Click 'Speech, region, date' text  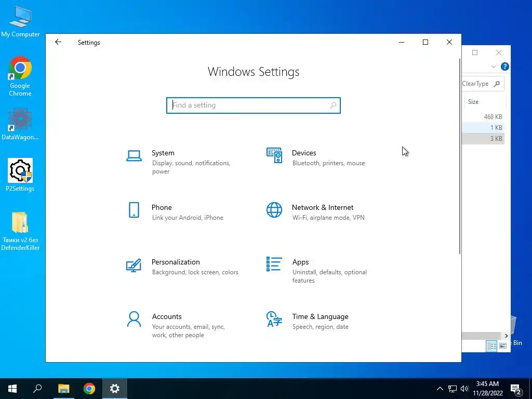(320, 327)
